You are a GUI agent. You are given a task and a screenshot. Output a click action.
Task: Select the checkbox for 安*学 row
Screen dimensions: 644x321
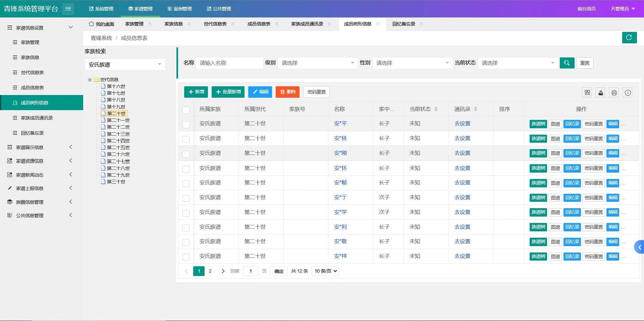click(x=186, y=213)
